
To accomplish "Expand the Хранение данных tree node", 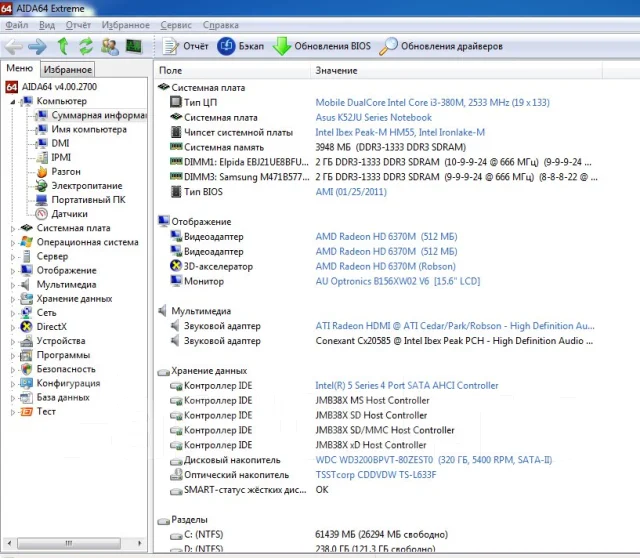I will (13, 300).
